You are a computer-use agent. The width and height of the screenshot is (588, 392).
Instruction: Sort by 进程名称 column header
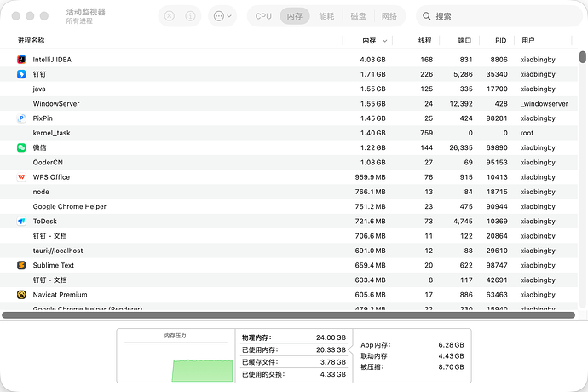point(32,41)
